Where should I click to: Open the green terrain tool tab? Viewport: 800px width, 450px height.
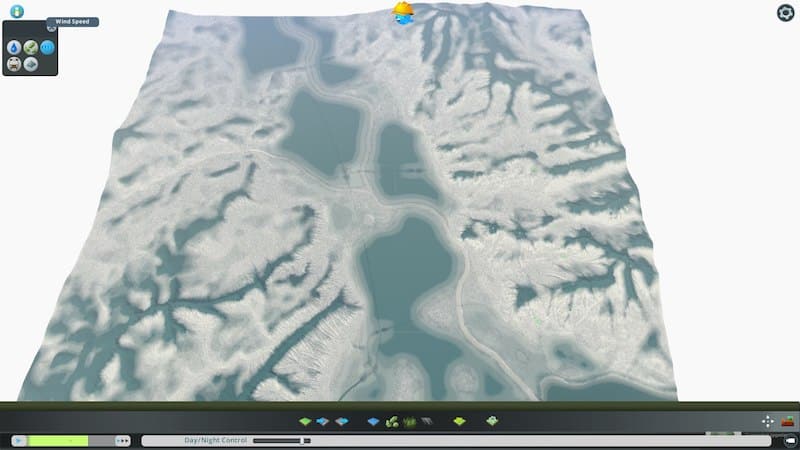coord(305,422)
